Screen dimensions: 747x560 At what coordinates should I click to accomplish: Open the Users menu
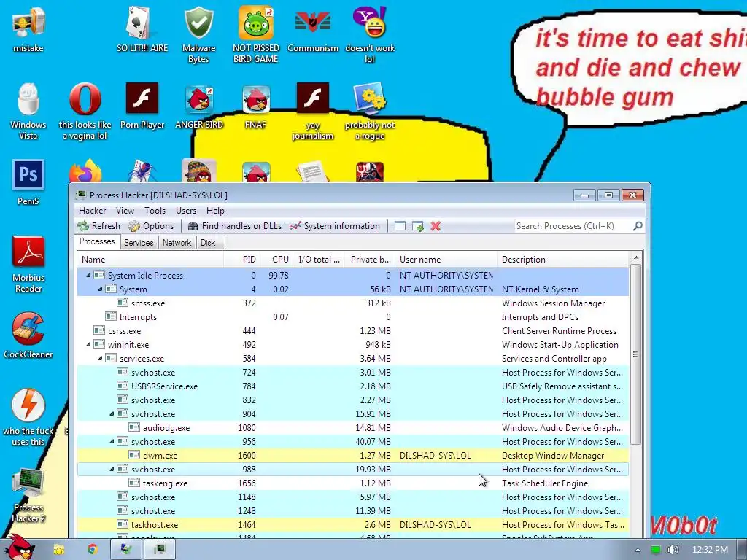[186, 211]
